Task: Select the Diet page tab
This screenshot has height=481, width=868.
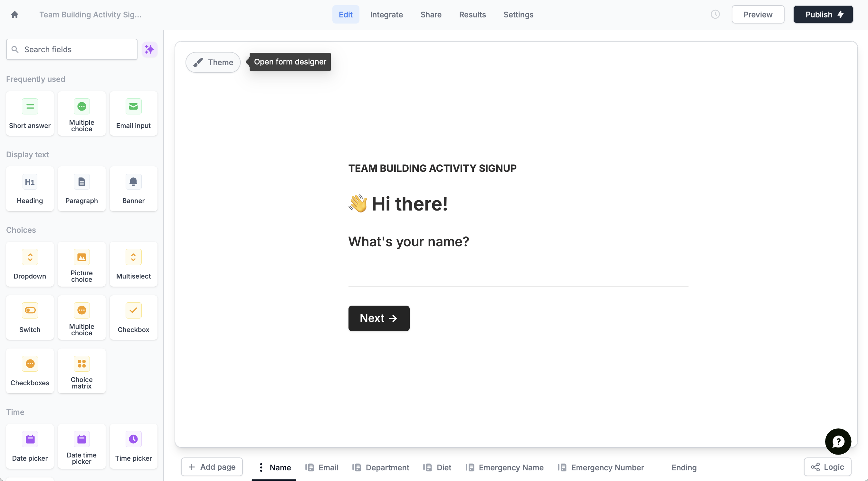Action: (x=444, y=467)
